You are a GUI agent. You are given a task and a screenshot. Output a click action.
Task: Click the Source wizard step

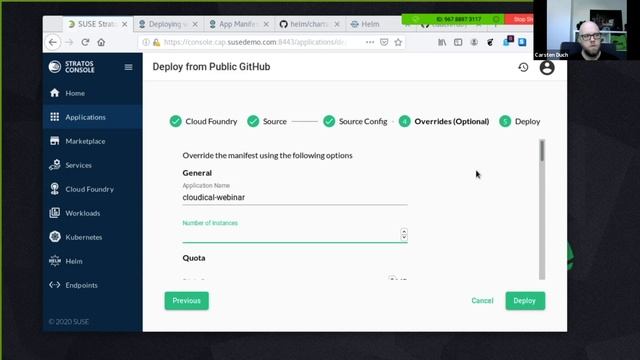click(x=267, y=121)
